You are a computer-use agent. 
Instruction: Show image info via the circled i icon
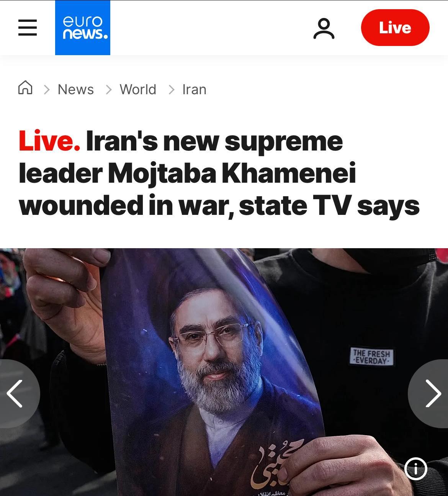click(416, 468)
